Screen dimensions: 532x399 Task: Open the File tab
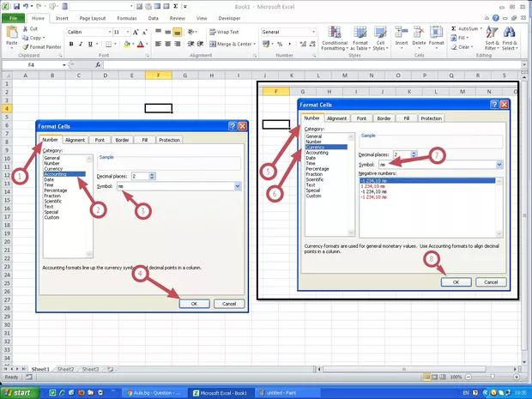click(13, 18)
